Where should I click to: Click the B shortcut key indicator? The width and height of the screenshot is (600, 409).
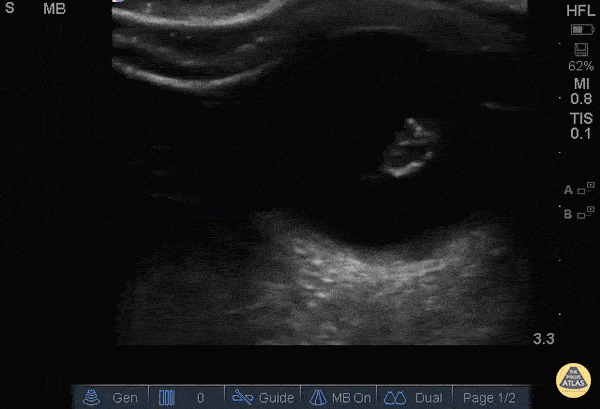[x=573, y=213]
